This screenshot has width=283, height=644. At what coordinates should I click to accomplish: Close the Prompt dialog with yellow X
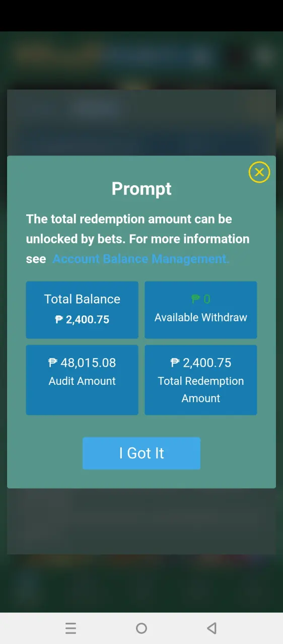pyautogui.click(x=259, y=173)
